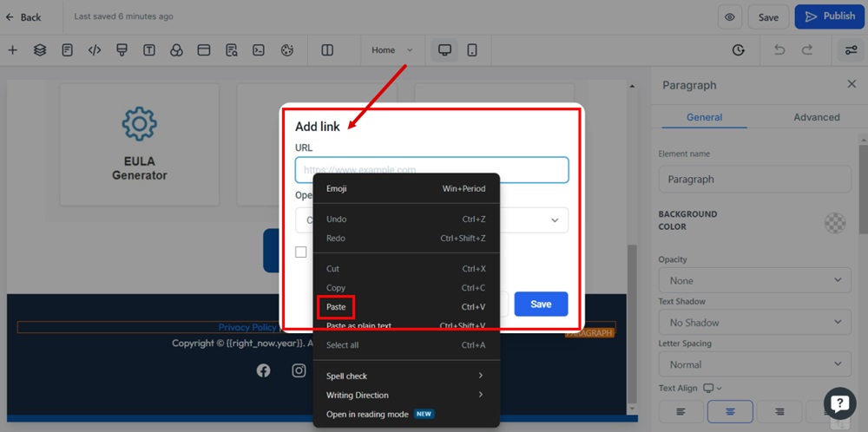Image resolution: width=868 pixels, height=432 pixels.
Task: Open the typography T icon
Action: [x=149, y=50]
